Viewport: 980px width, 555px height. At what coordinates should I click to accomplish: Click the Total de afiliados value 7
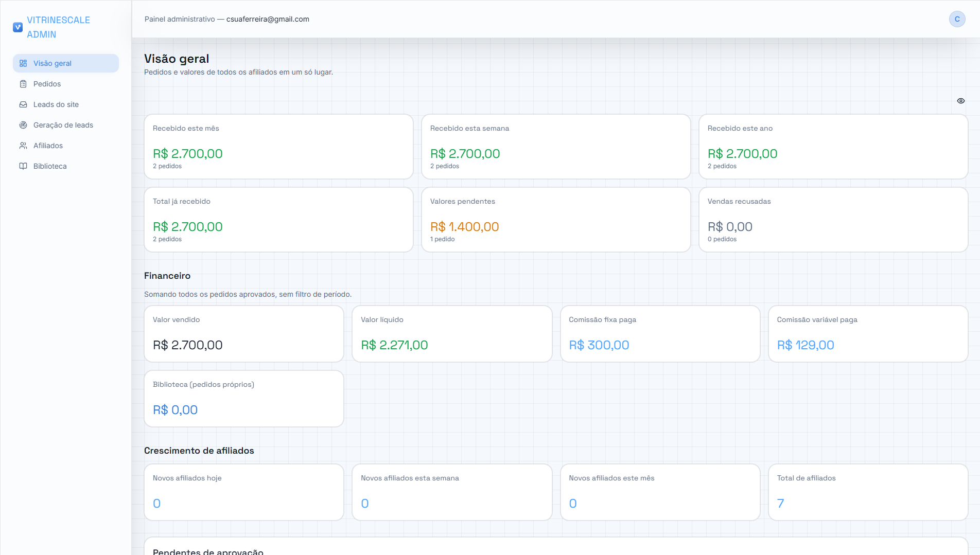pos(780,504)
